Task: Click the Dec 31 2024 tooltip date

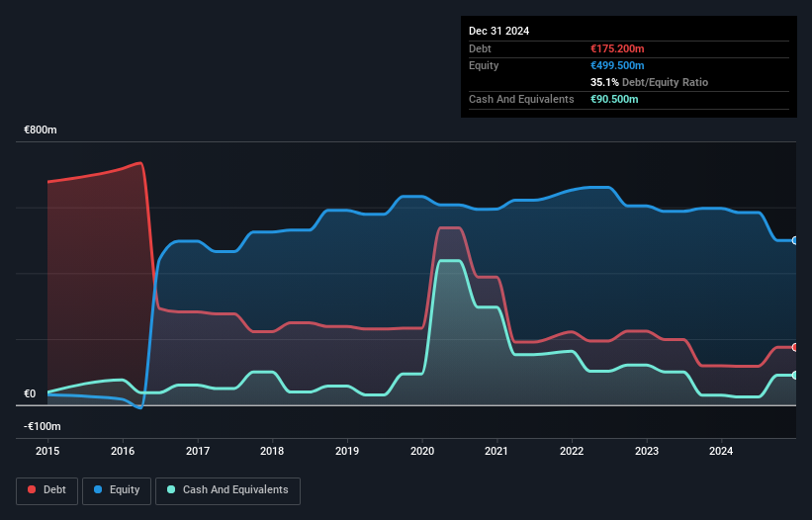Action: [498, 31]
